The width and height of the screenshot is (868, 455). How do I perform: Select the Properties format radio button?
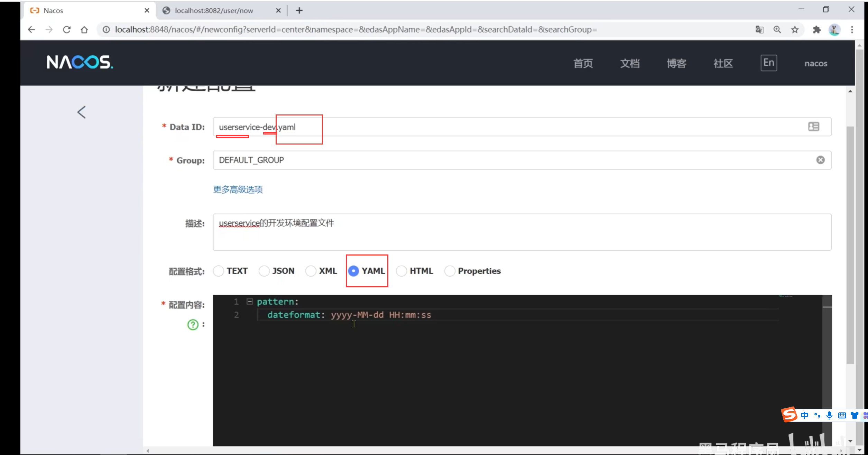[x=450, y=271]
